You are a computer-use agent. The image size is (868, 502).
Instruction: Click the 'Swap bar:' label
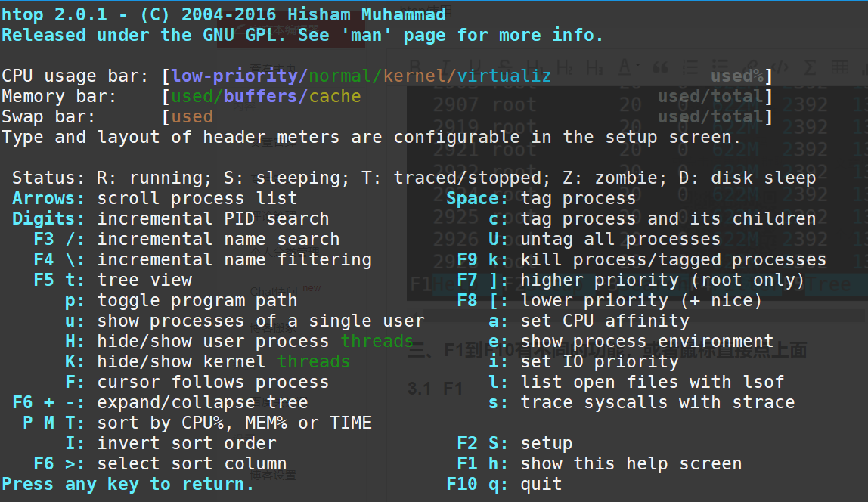click(x=48, y=116)
